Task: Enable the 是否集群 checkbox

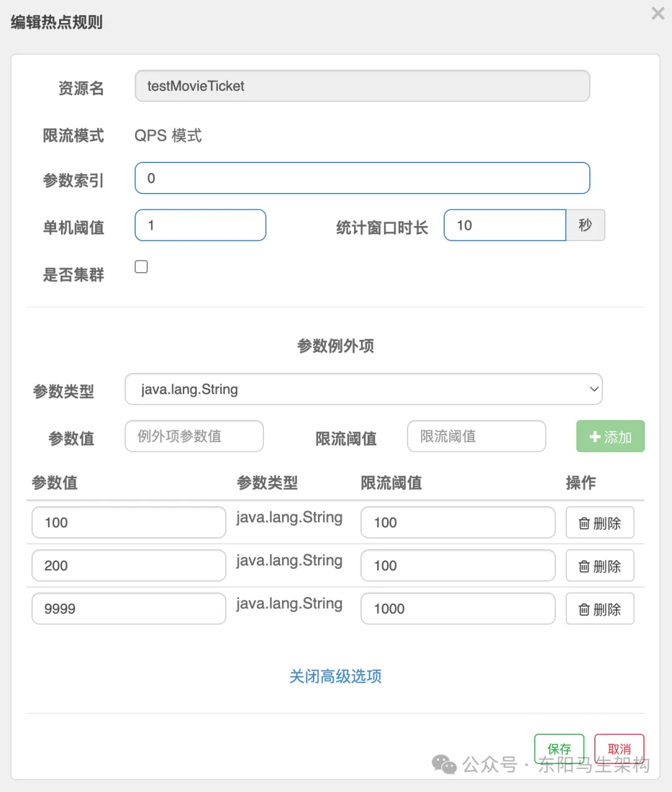Action: (141, 266)
